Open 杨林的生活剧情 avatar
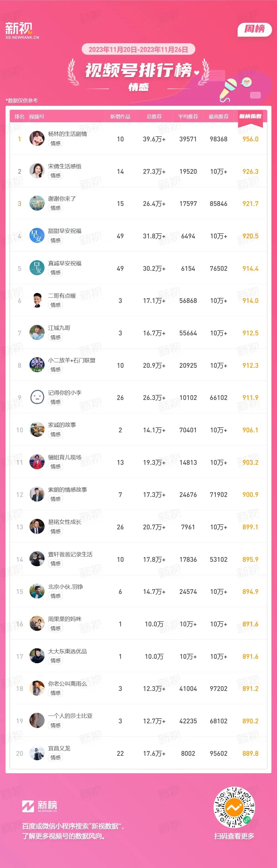277x868 pixels. click(x=37, y=139)
